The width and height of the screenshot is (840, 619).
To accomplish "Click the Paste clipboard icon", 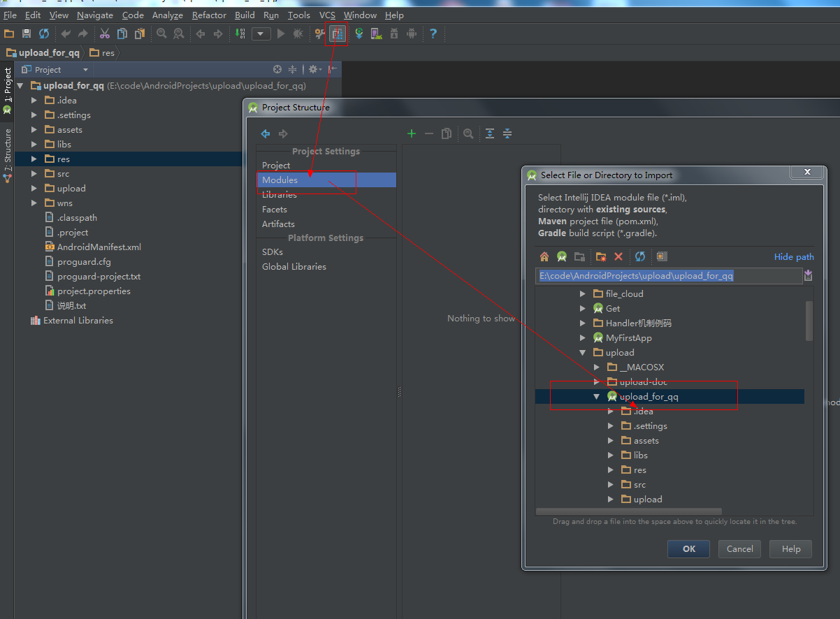I will (x=140, y=34).
